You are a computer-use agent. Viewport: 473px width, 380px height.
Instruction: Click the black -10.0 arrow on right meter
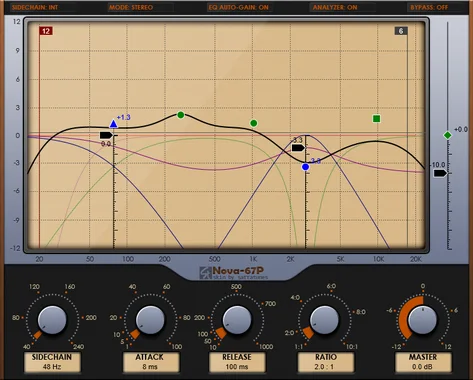point(440,173)
